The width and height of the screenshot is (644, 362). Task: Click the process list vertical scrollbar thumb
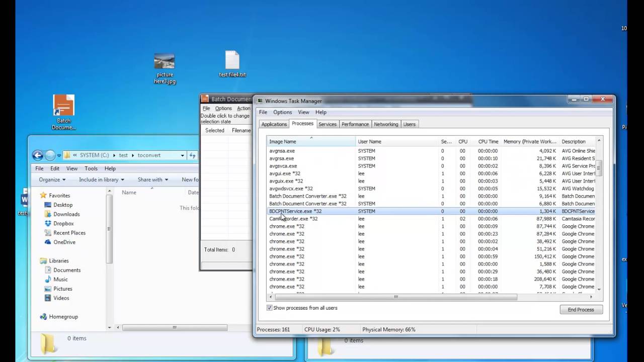pos(599,168)
